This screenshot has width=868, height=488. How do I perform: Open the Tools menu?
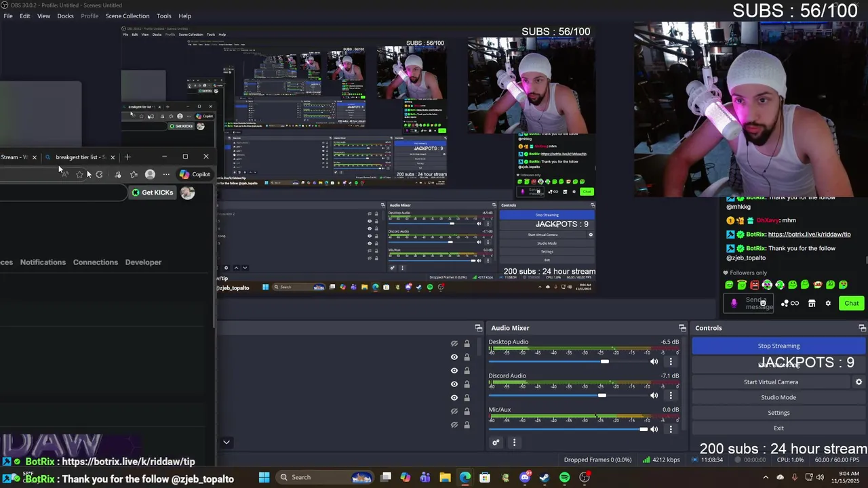click(164, 16)
